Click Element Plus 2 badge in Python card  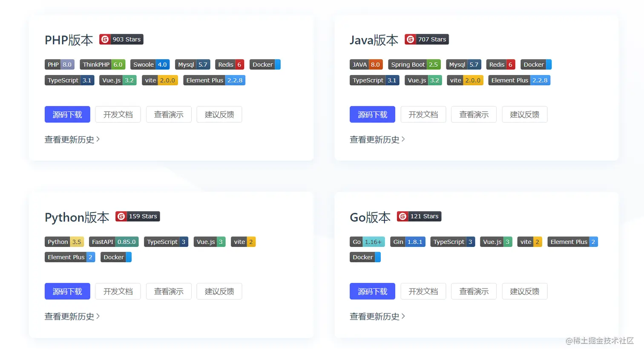(x=70, y=257)
